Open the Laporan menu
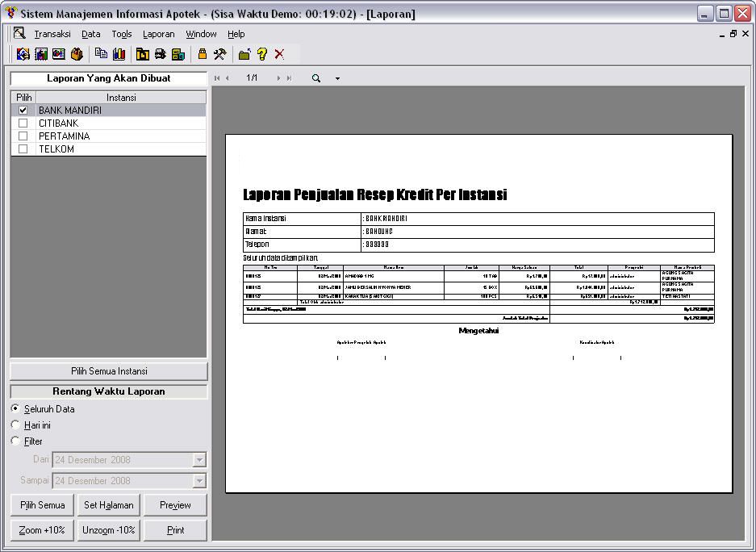This screenshot has width=756, height=552. (x=159, y=34)
